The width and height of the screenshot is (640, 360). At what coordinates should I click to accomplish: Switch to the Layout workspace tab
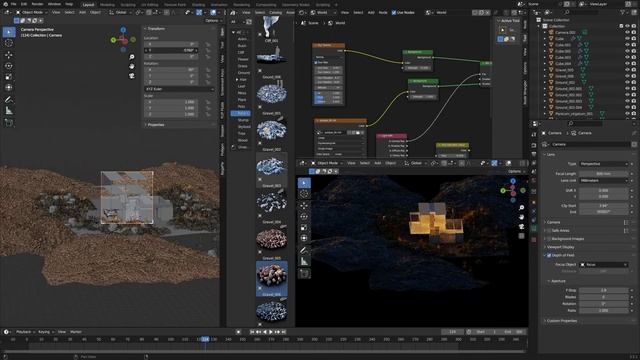click(x=88, y=4)
